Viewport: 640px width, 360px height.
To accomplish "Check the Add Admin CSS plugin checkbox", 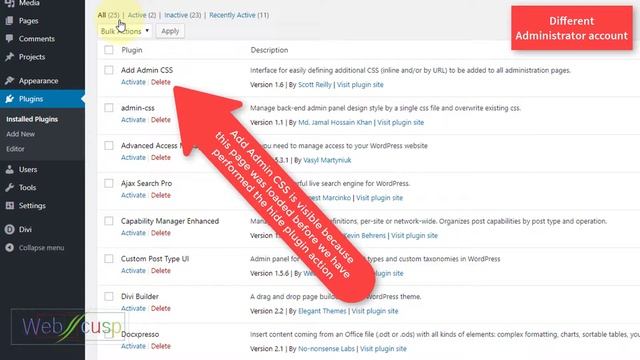I will (109, 70).
